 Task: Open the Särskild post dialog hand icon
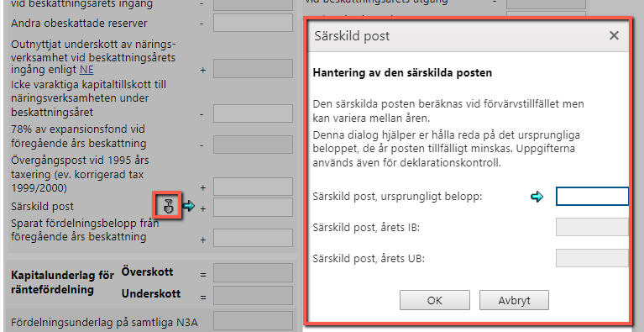point(168,205)
